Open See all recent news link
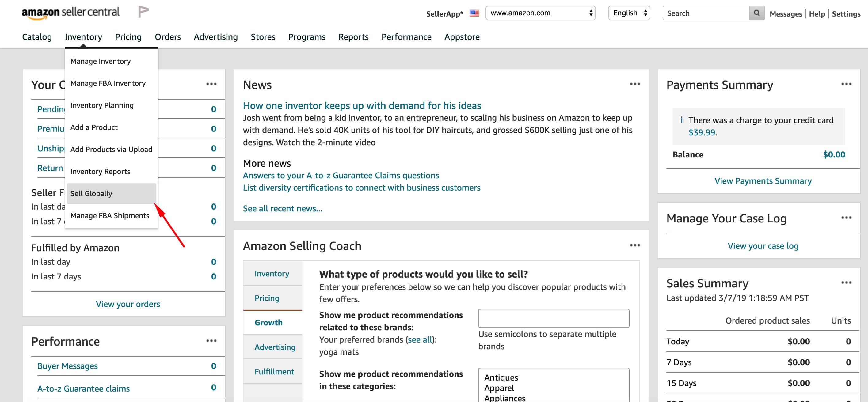868x402 pixels. click(x=282, y=208)
